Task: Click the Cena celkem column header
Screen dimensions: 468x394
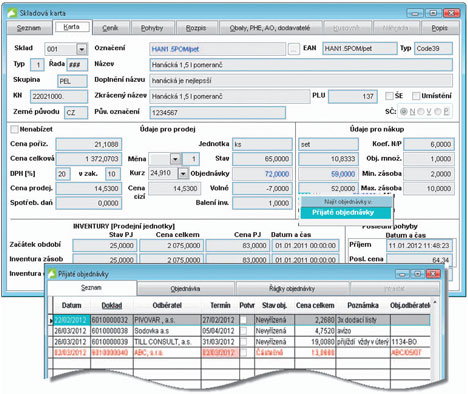Action: pyautogui.click(x=315, y=305)
